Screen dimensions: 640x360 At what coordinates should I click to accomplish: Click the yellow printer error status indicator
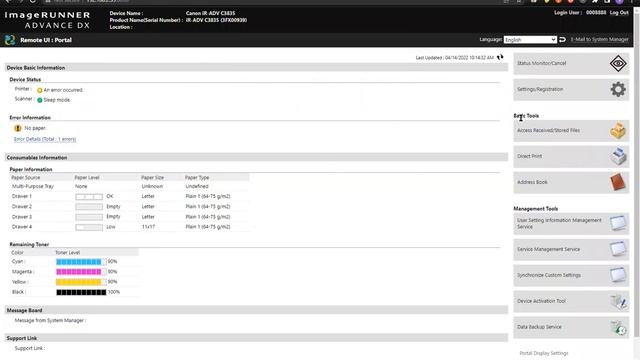[40, 90]
